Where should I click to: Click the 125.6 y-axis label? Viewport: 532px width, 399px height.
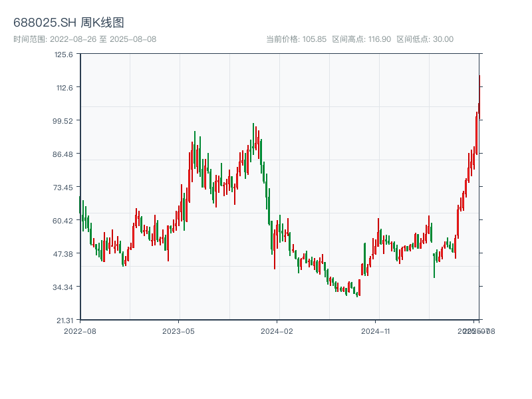pyautogui.click(x=63, y=55)
